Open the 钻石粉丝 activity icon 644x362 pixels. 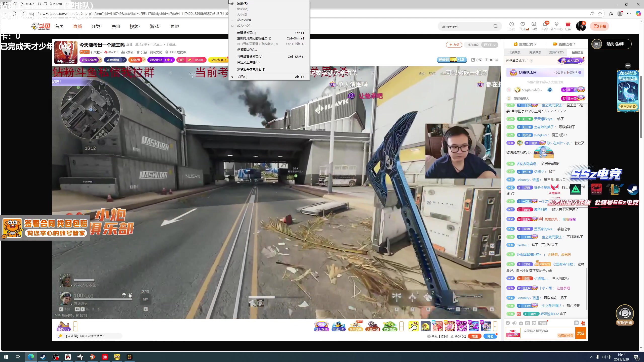tap(321, 326)
